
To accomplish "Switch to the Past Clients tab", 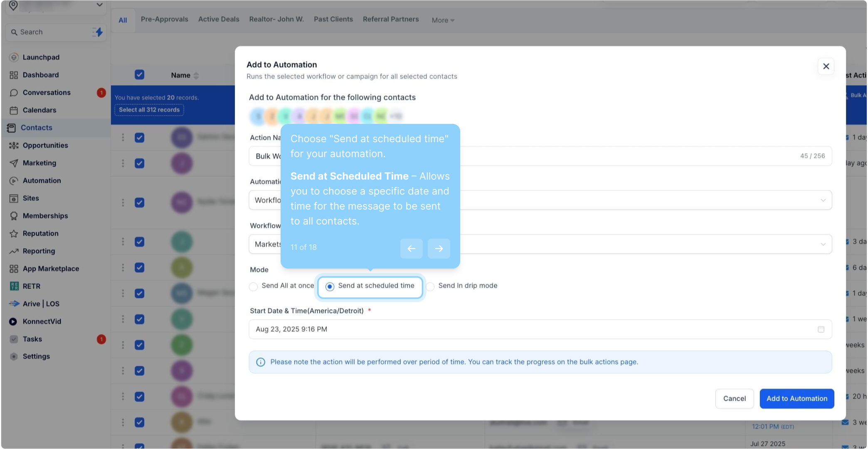I will tap(333, 19).
